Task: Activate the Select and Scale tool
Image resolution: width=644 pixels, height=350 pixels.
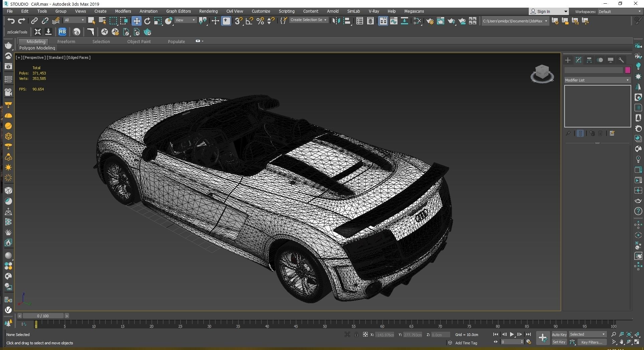Action: pyautogui.click(x=158, y=21)
